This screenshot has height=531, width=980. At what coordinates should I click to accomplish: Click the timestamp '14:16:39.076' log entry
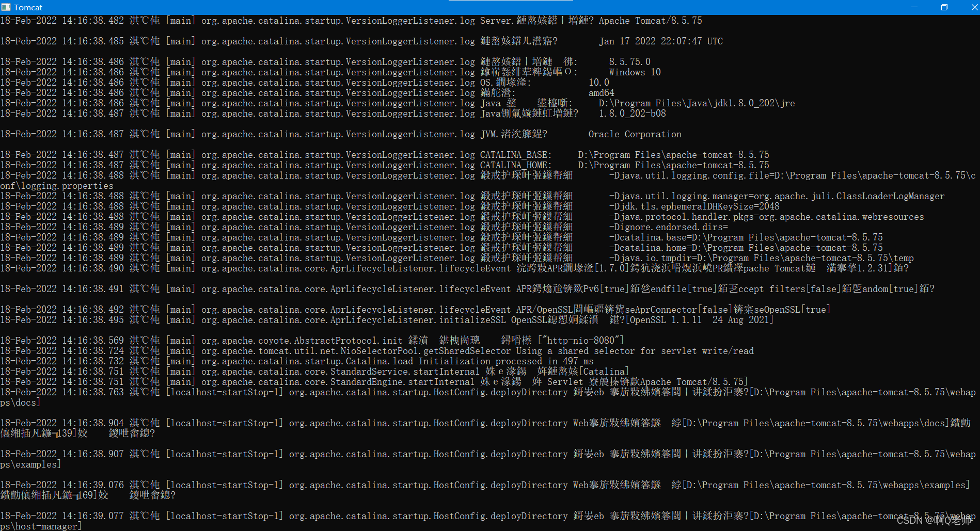coord(93,485)
